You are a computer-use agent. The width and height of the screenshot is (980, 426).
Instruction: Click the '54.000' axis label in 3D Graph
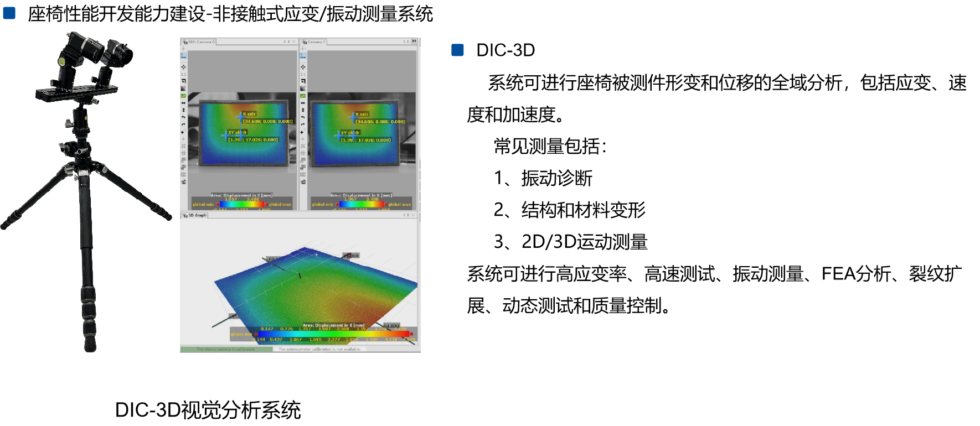tap(392, 325)
